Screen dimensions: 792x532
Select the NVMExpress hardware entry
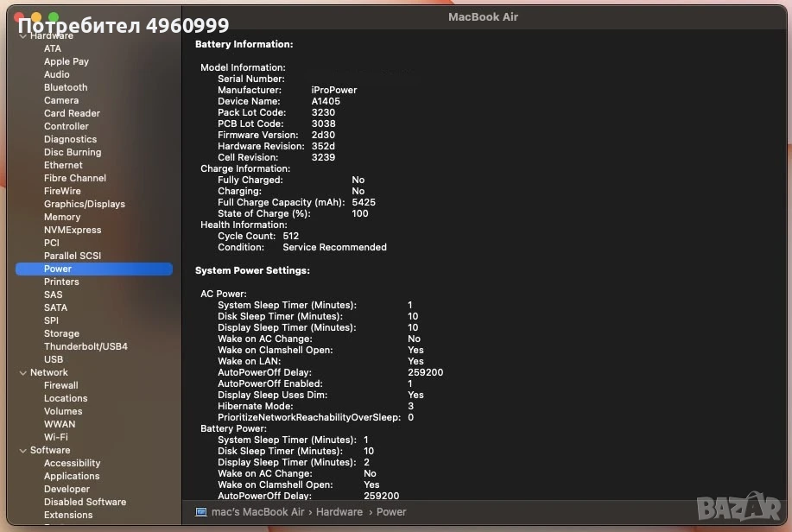point(73,230)
